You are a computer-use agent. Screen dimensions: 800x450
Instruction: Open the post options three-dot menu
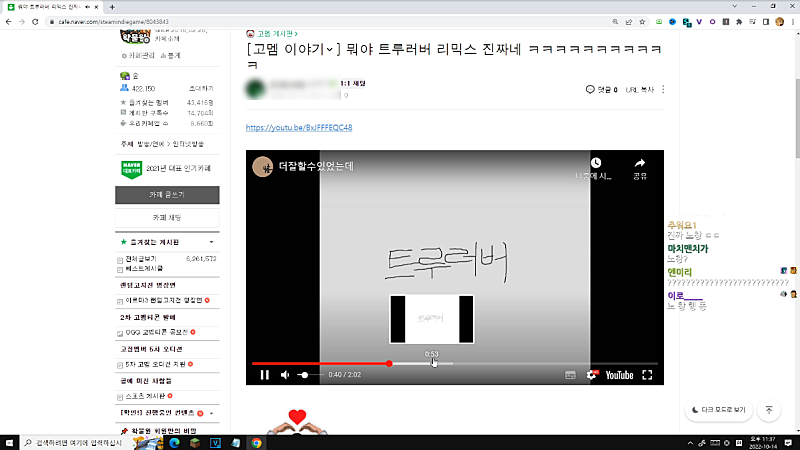663,90
